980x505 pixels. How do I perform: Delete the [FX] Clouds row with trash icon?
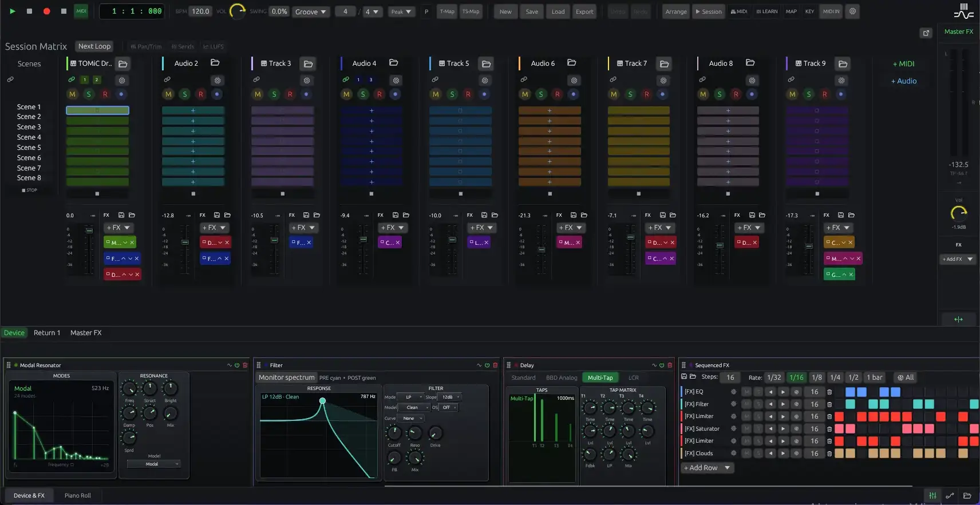[x=829, y=454]
